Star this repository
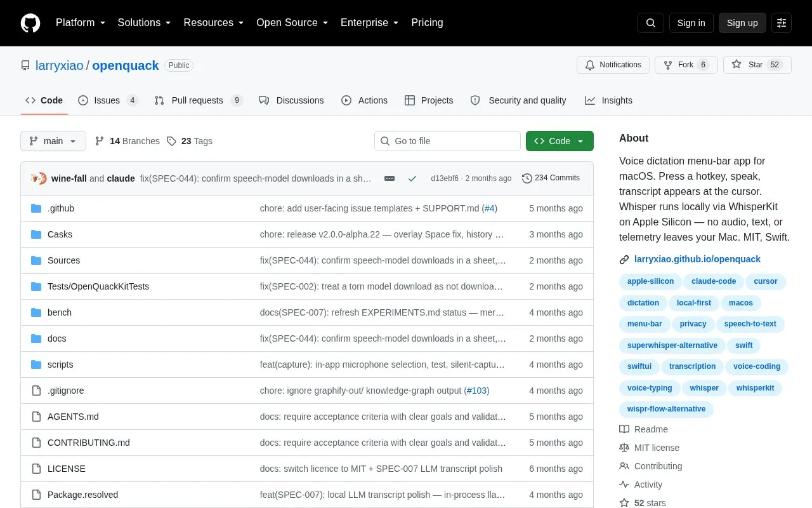 (757, 65)
